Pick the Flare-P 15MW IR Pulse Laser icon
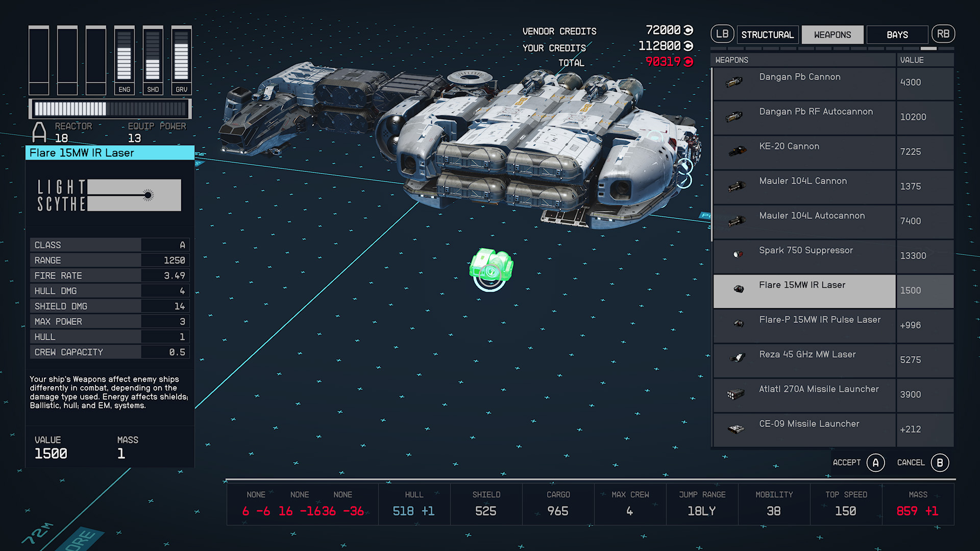 click(x=739, y=323)
